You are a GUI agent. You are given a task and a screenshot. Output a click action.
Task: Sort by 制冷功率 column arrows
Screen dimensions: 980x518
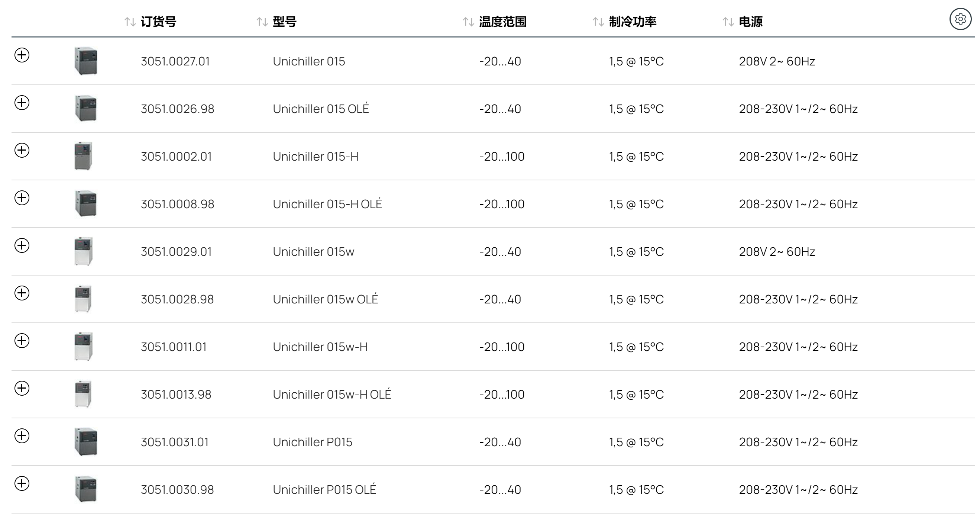click(598, 22)
